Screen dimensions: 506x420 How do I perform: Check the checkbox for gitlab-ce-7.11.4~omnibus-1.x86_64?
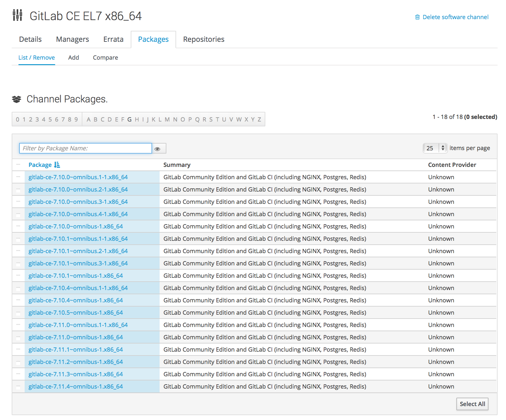point(18,386)
